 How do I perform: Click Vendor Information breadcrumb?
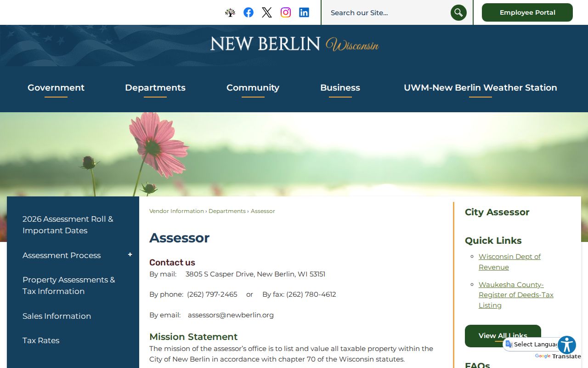[x=176, y=211]
